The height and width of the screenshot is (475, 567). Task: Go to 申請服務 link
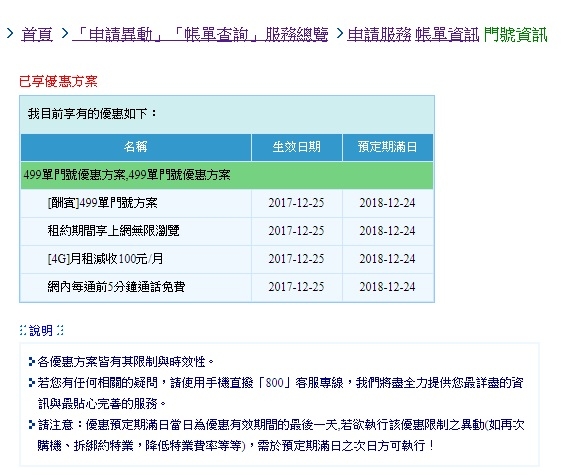379,35
